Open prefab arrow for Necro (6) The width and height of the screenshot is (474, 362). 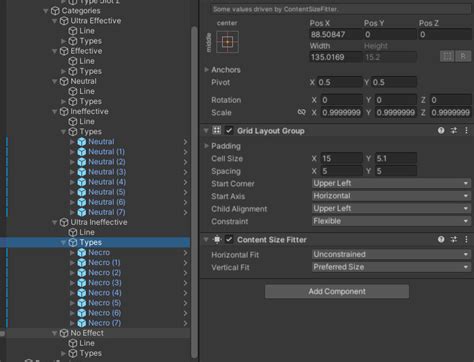(x=185, y=313)
